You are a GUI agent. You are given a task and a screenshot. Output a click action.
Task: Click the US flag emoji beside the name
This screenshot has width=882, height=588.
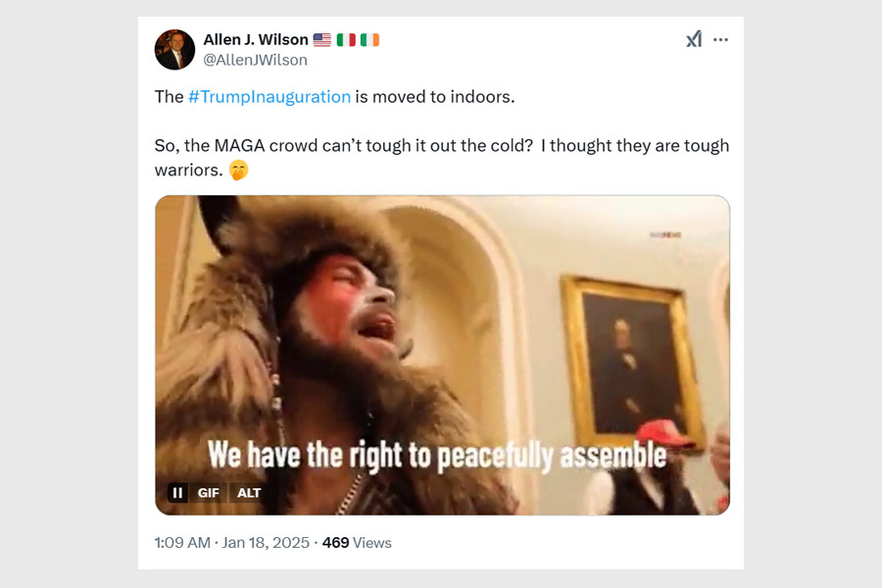[x=322, y=40]
